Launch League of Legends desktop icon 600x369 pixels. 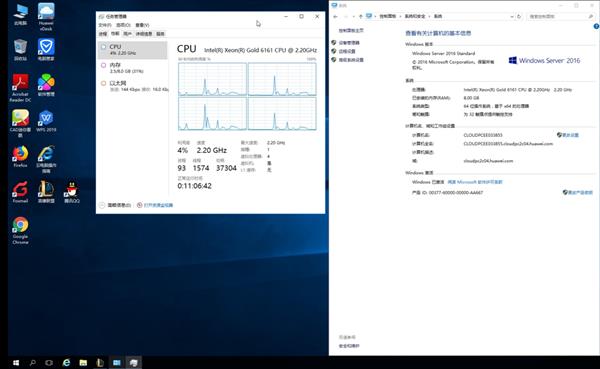pyautogui.click(x=46, y=192)
